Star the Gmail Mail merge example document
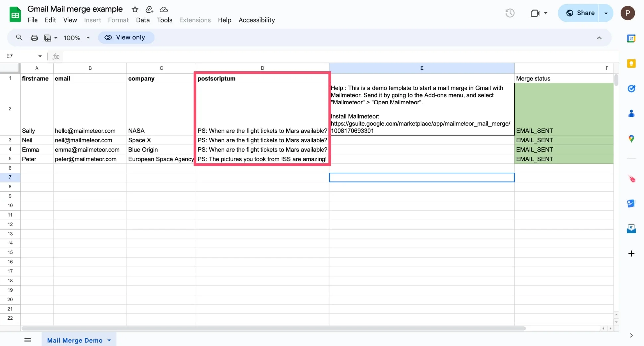The image size is (644, 346). 135,9
